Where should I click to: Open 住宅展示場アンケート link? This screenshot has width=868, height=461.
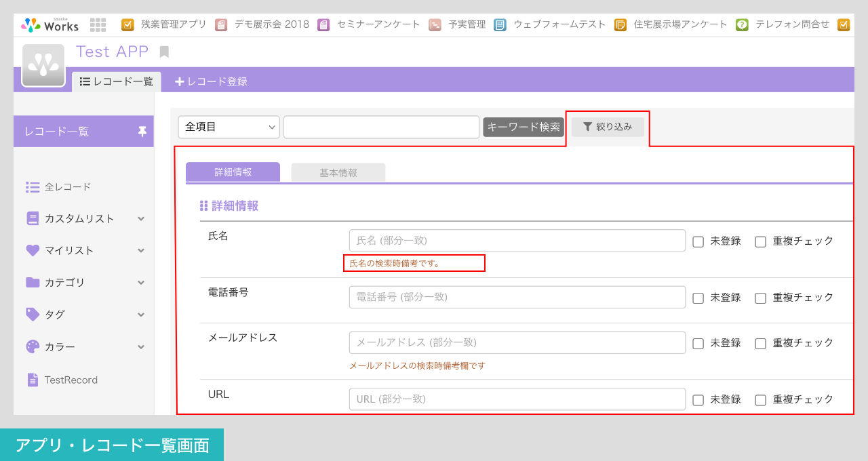pyautogui.click(x=681, y=24)
